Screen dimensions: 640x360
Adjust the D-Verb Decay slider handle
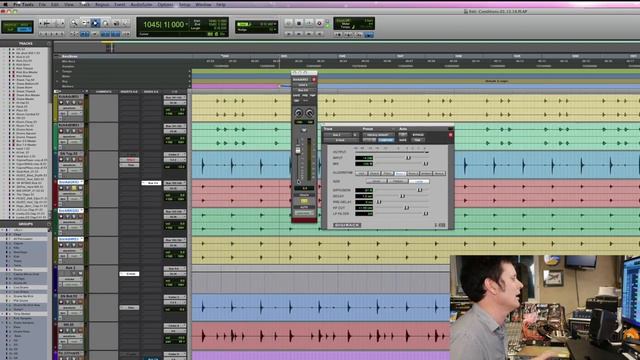[402, 196]
